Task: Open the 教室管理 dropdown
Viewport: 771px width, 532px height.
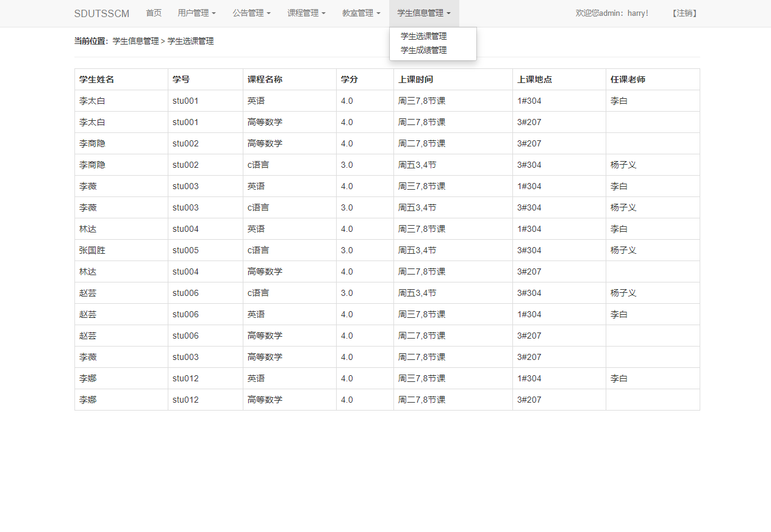Action: pyautogui.click(x=361, y=12)
